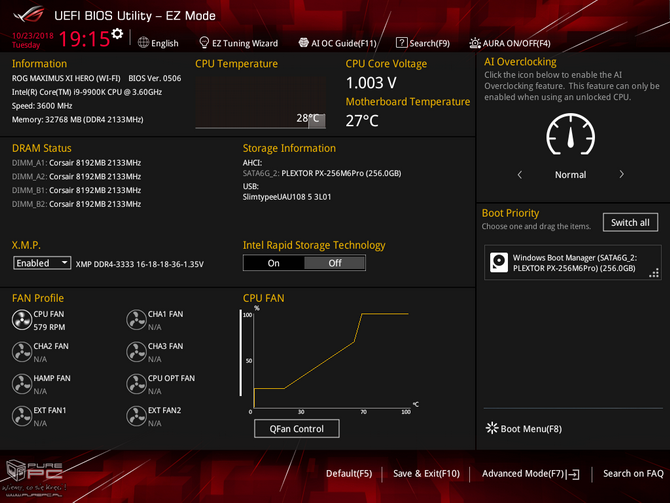Select the CPU OPT FAN fan icon
Viewport: 670px width, 503px height.
(x=136, y=384)
